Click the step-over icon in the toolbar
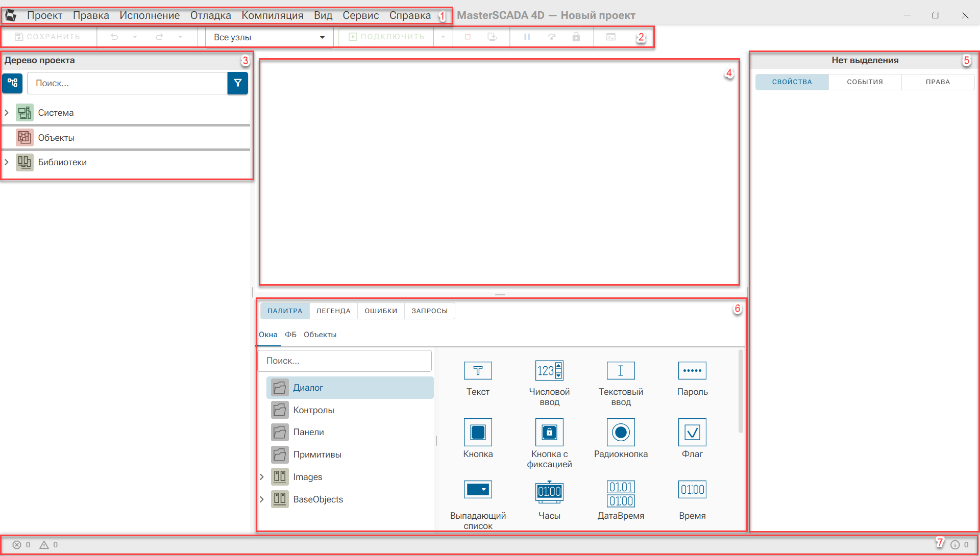This screenshot has height=556, width=980. [x=552, y=37]
